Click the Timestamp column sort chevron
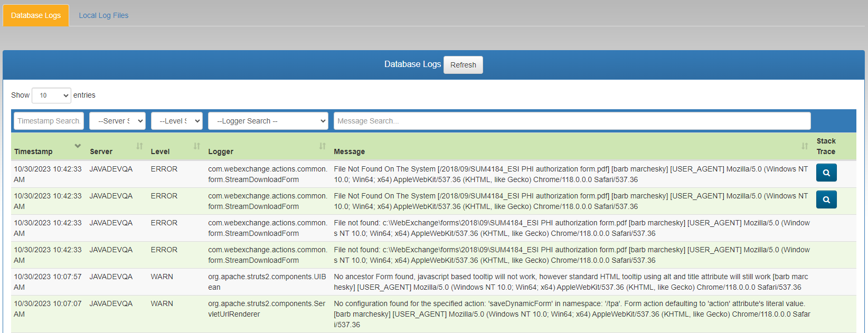Viewport: 868px width, 333px height. pyautogui.click(x=78, y=146)
